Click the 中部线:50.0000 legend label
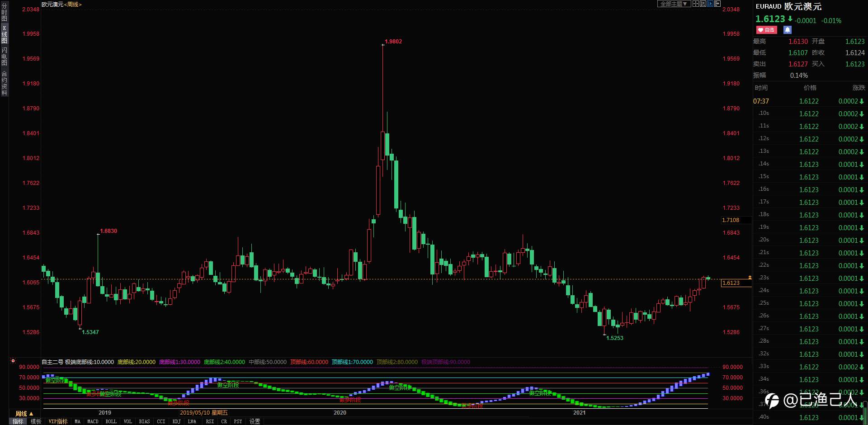 pyautogui.click(x=268, y=362)
